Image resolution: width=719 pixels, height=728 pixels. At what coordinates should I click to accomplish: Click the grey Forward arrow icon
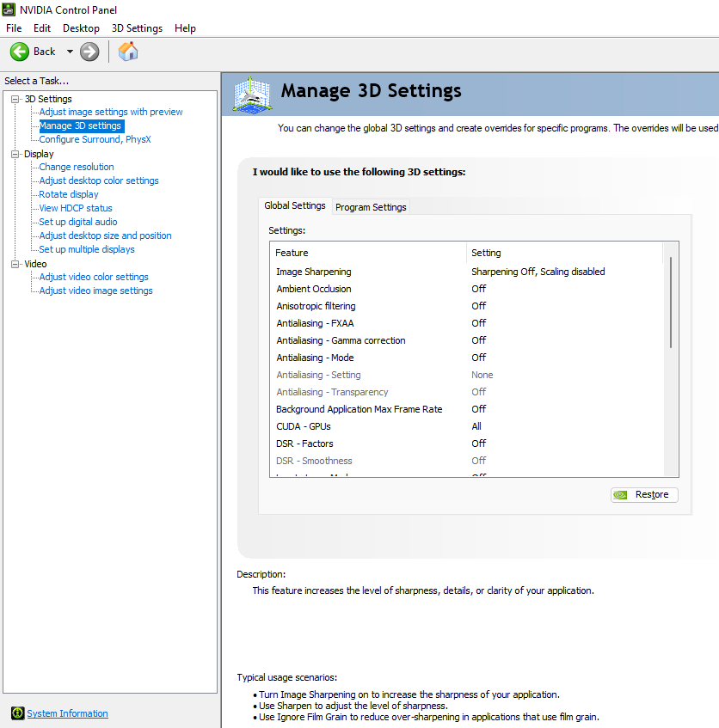(89, 52)
